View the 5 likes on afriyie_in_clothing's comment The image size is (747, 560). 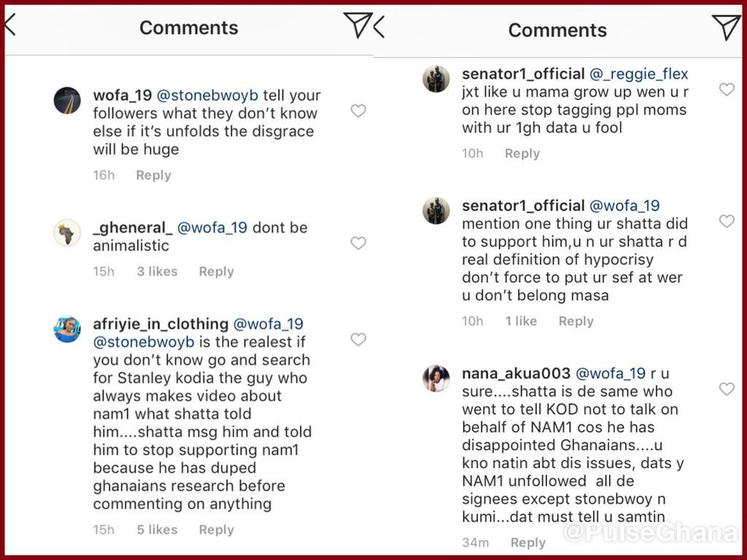pos(156,529)
